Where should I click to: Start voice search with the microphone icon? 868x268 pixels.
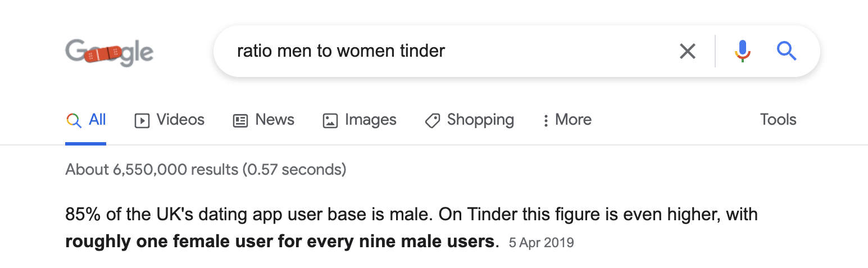click(742, 51)
